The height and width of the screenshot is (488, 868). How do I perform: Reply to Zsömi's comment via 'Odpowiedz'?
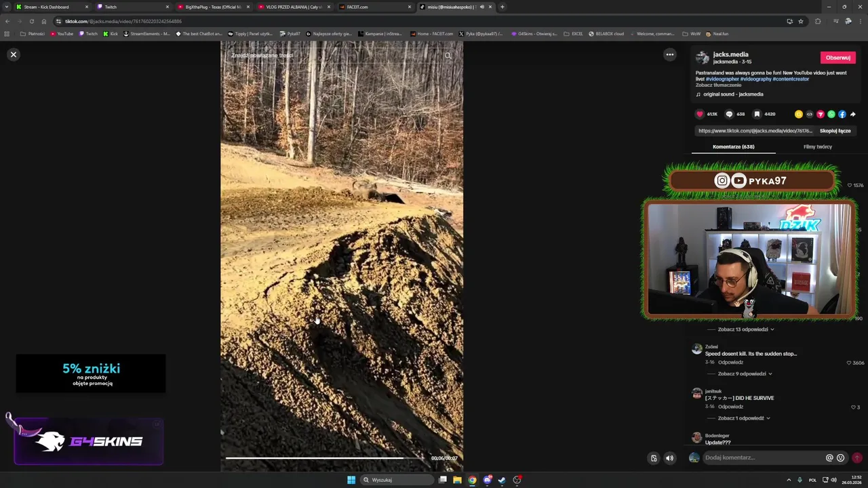[x=731, y=363]
